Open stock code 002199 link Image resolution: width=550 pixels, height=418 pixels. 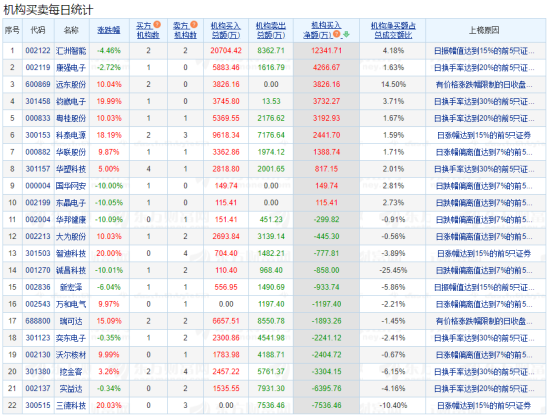[x=38, y=203]
